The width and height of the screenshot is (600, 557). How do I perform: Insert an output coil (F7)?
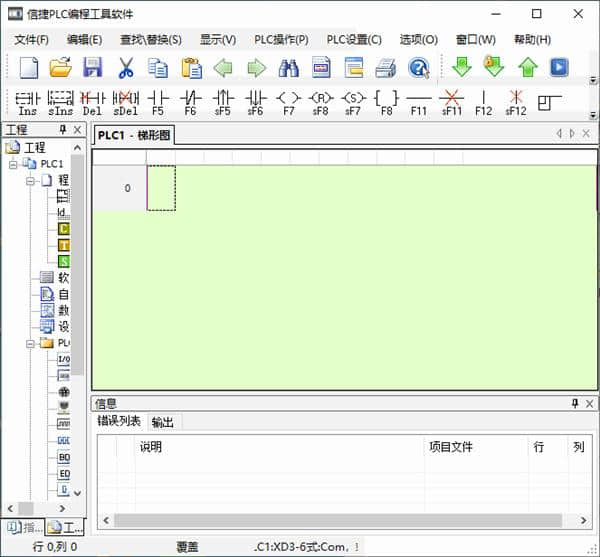coord(288,102)
